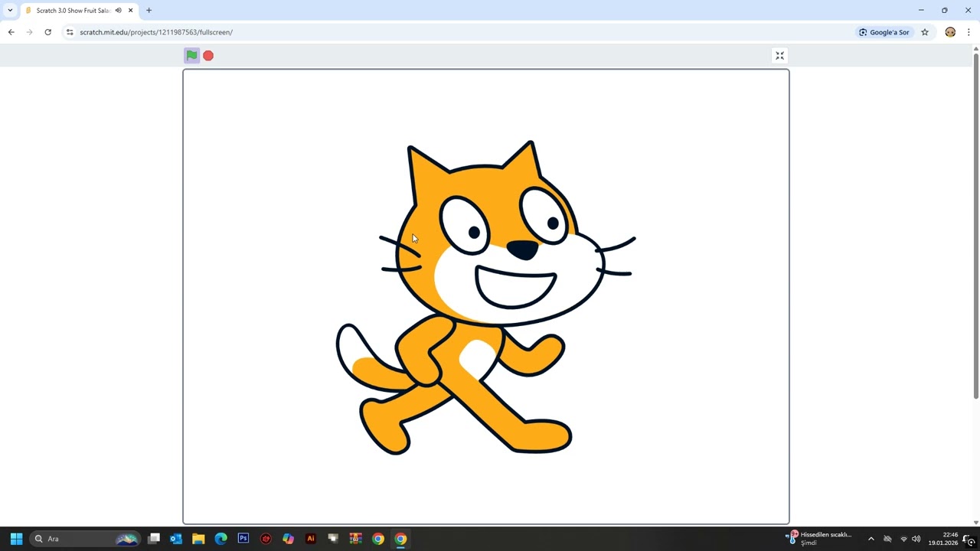Open Copilot from the taskbar
The width and height of the screenshot is (980, 551).
[288, 539]
